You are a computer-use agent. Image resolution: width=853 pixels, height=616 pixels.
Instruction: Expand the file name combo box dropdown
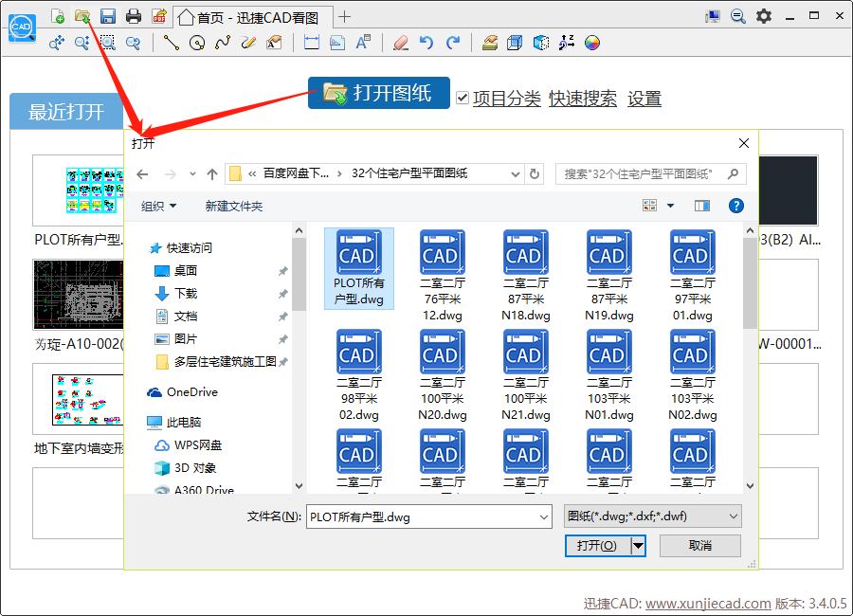(543, 516)
